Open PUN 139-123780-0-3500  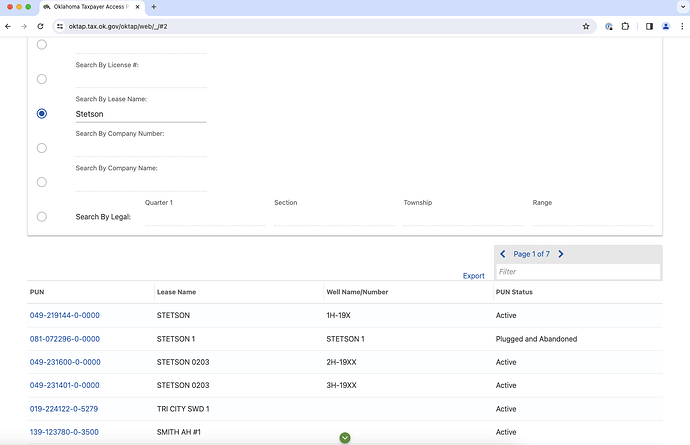(x=64, y=432)
